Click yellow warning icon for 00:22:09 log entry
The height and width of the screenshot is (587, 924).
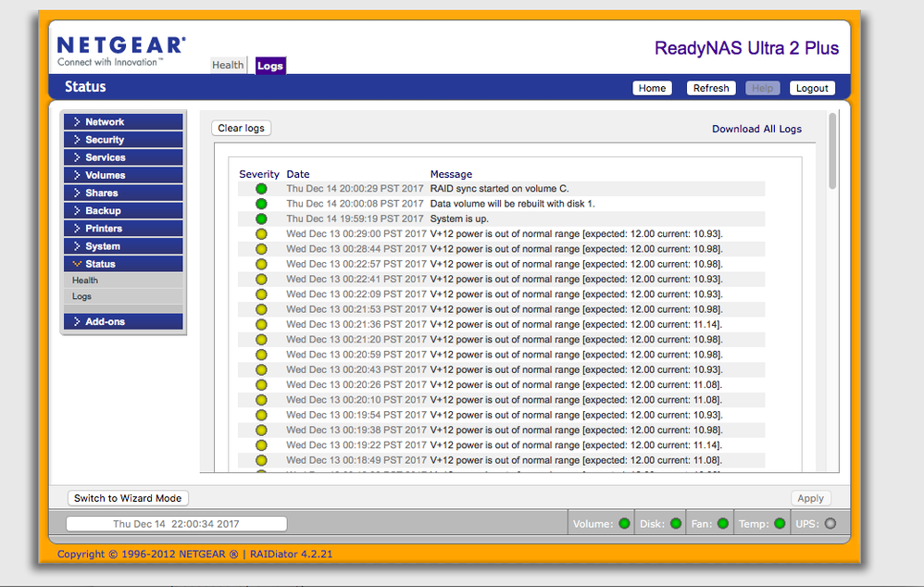[261, 294]
